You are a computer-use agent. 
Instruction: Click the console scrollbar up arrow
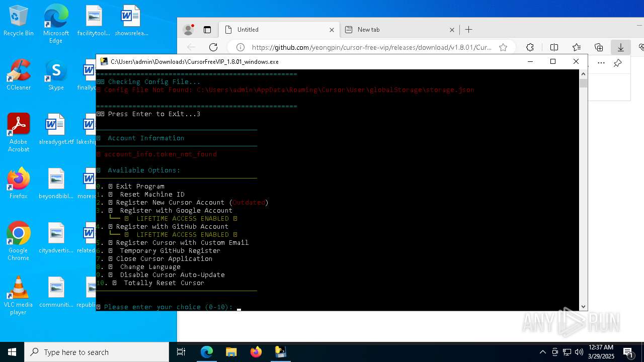tap(584, 74)
